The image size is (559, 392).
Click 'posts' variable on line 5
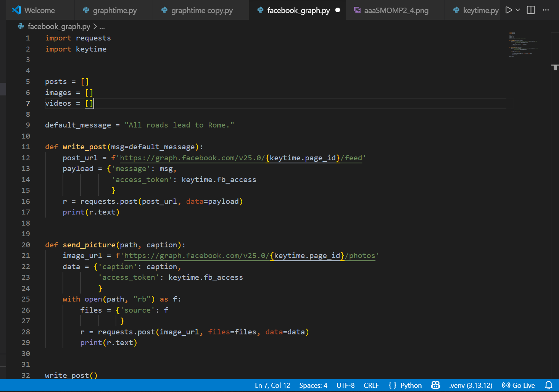56,82
